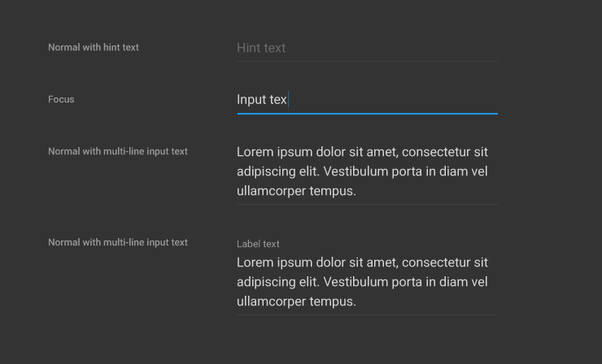The image size is (602, 364).
Task: Click the 'Focus' caption on the left
Action: pos(61,99)
